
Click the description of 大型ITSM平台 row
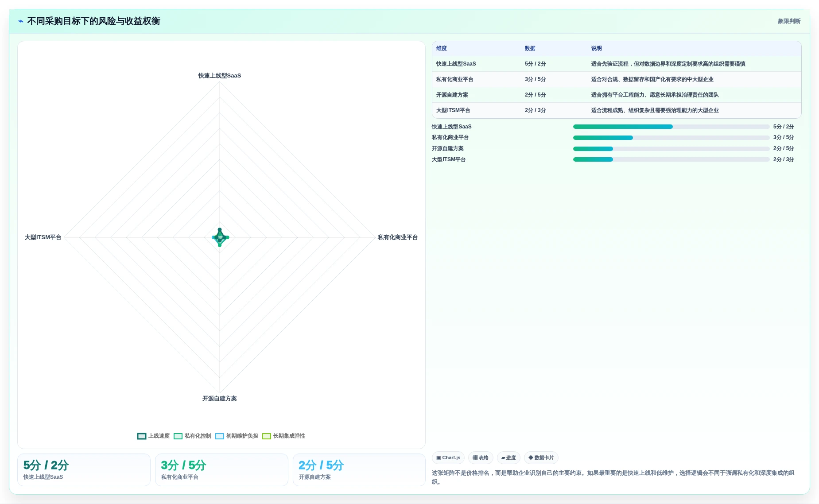pos(655,111)
